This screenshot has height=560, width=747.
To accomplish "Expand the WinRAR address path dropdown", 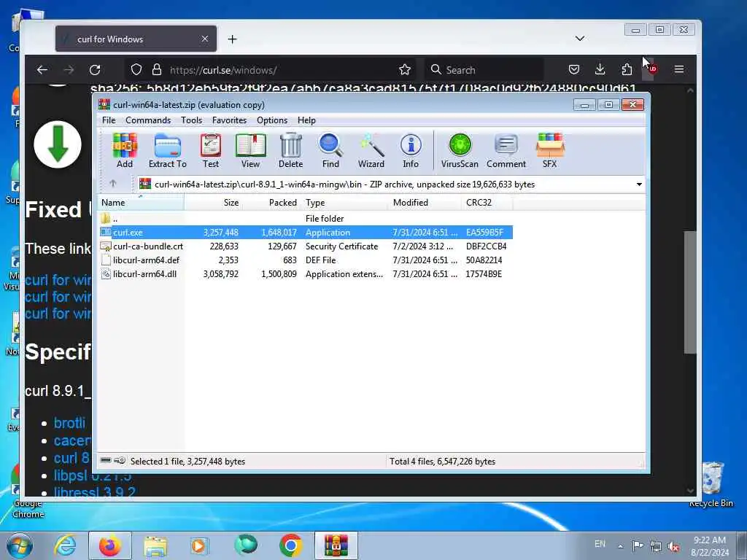I will 639,184.
